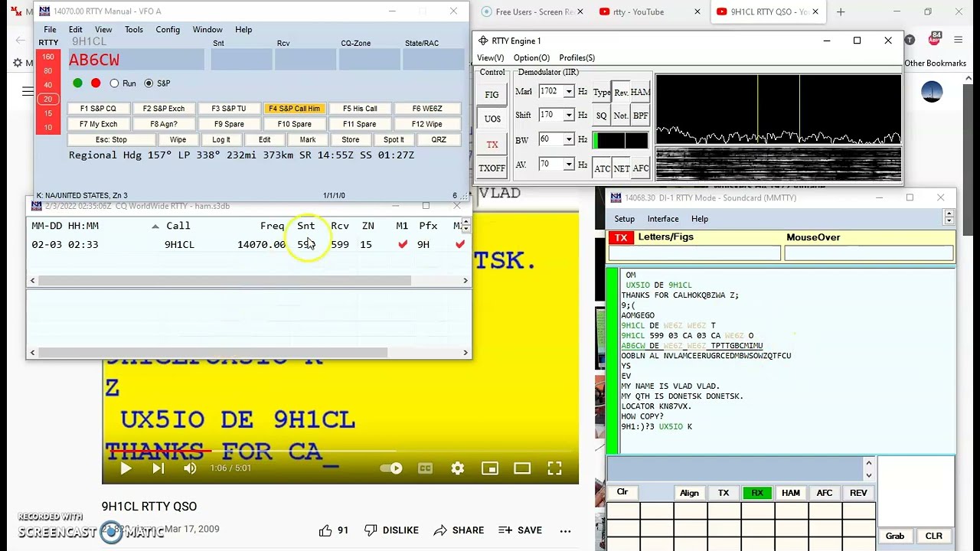
Task: Click F1 S&P CQ button
Action: [98, 109]
